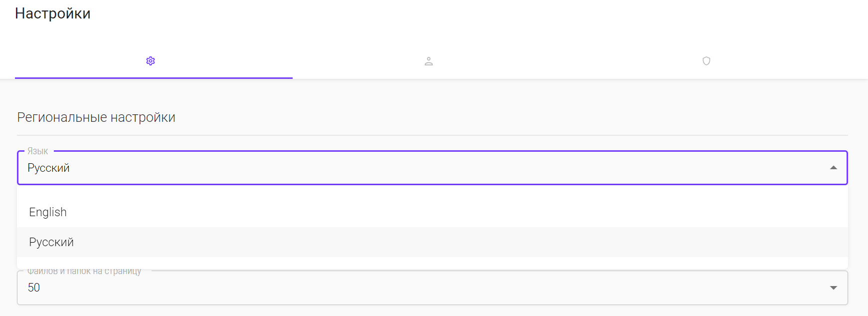Open the general settings gear tab
The image size is (868, 316).
pyautogui.click(x=151, y=61)
